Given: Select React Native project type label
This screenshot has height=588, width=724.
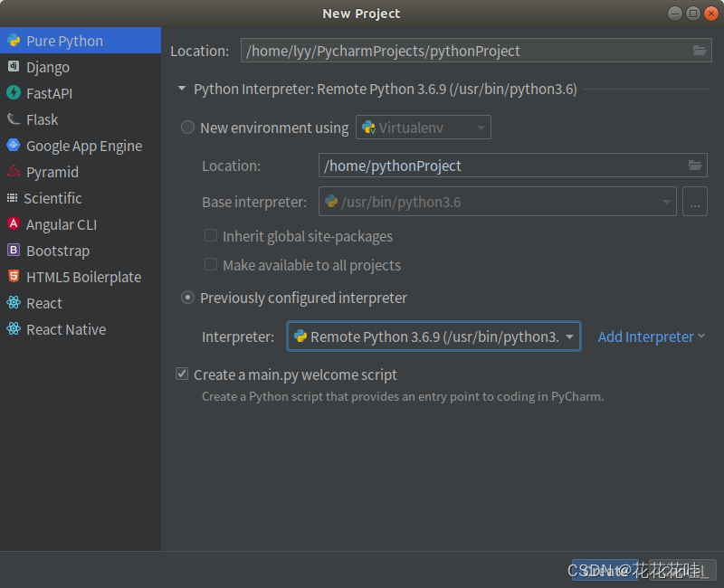Looking at the screenshot, I should (x=66, y=329).
